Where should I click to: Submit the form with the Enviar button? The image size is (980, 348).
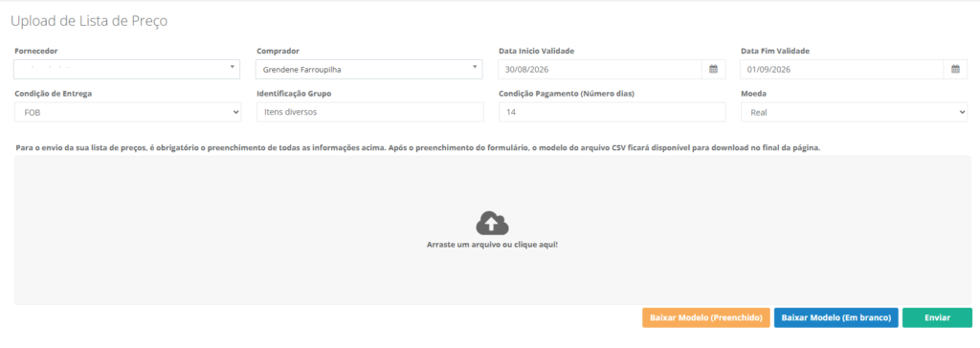click(x=938, y=318)
